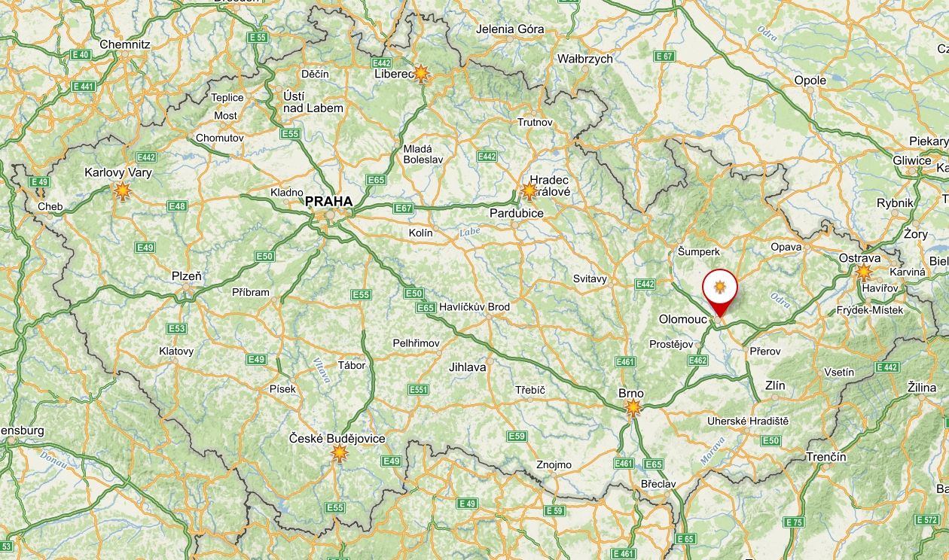Click the Chemnitz city label

click(125, 44)
